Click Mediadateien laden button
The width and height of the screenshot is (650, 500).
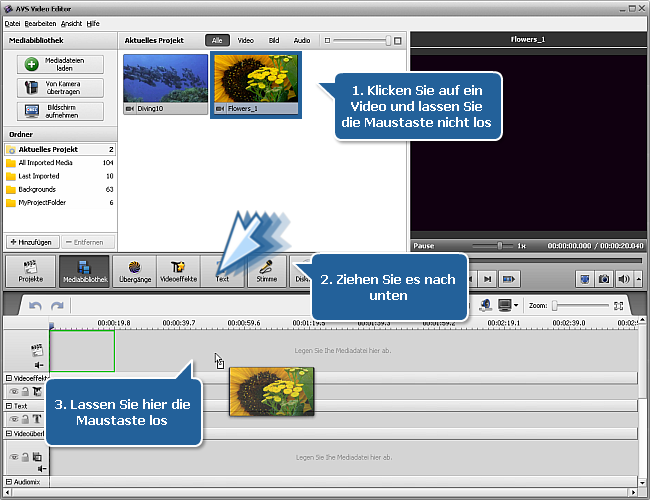point(59,64)
